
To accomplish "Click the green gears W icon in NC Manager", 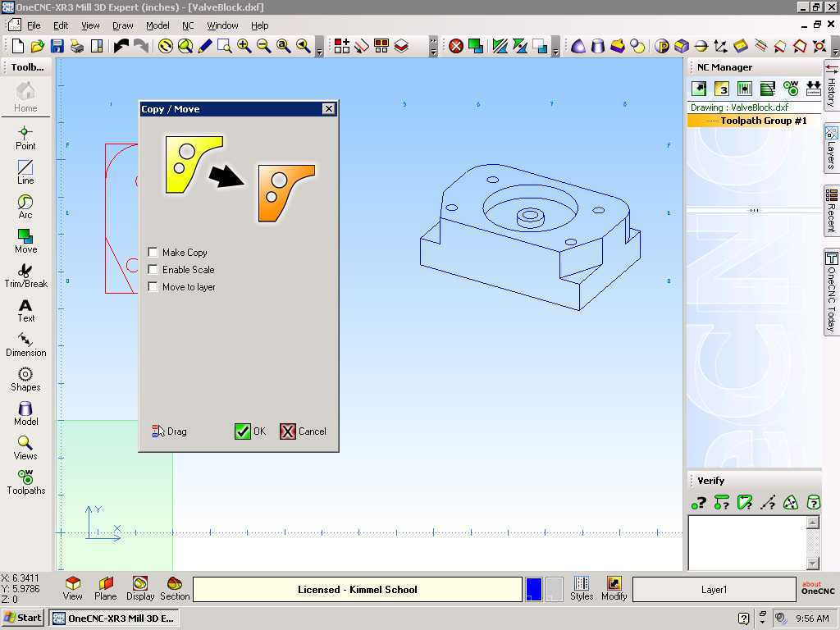I will tap(791, 89).
